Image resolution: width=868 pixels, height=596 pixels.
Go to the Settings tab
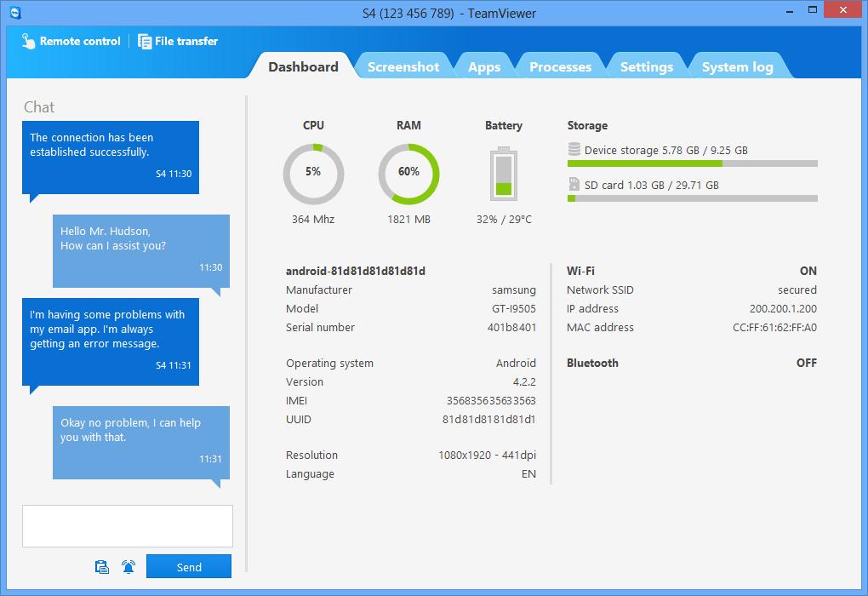click(646, 67)
